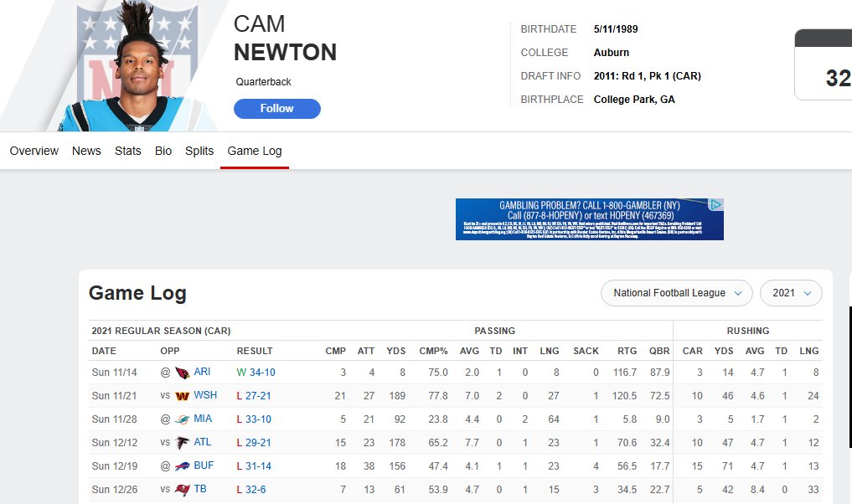Click the QBR column header
852x504 pixels.
(659, 351)
